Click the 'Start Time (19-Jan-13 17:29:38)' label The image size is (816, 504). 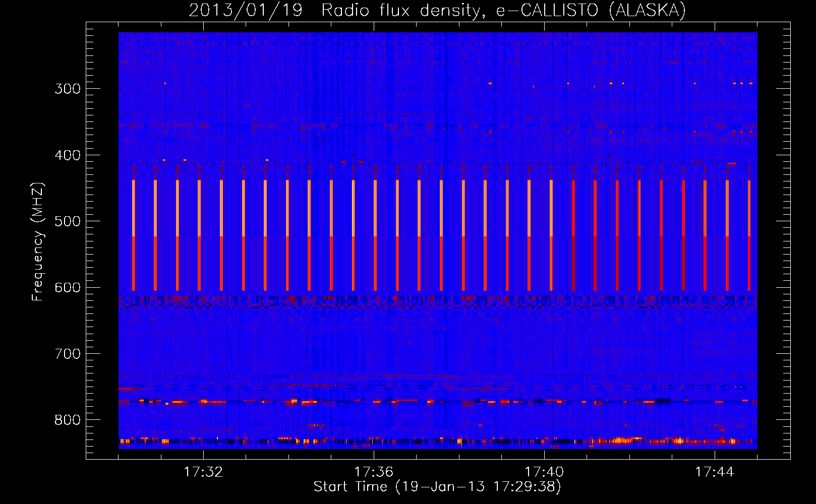tap(437, 487)
